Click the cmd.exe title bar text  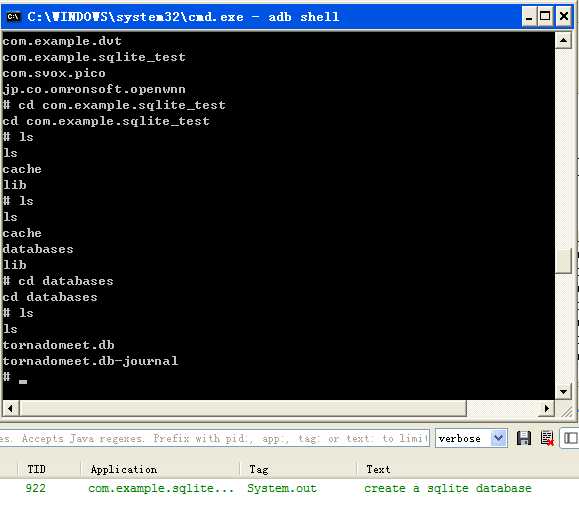click(183, 17)
